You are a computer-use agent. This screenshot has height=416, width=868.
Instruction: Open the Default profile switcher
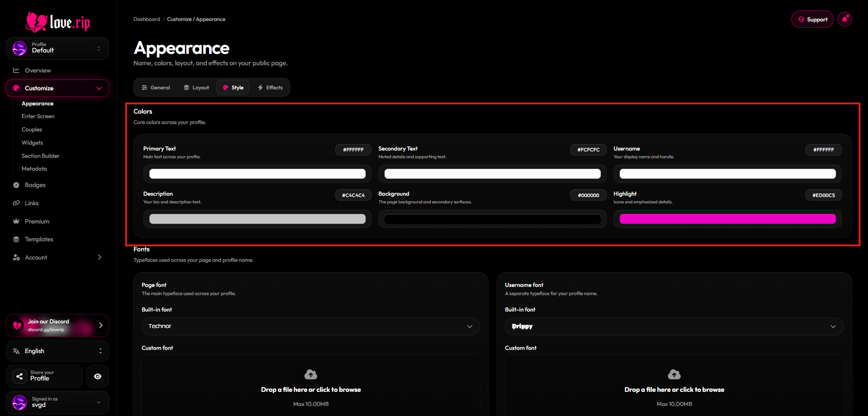(x=58, y=48)
